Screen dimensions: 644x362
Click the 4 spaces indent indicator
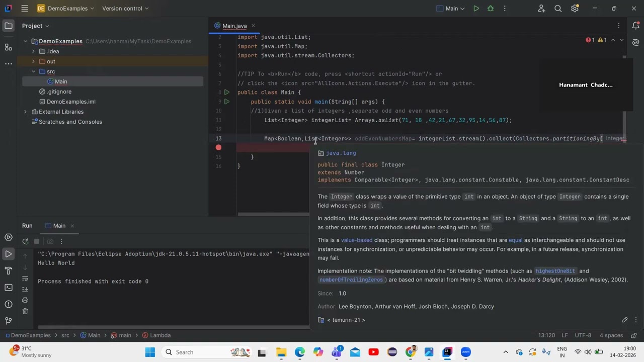tap(611, 335)
